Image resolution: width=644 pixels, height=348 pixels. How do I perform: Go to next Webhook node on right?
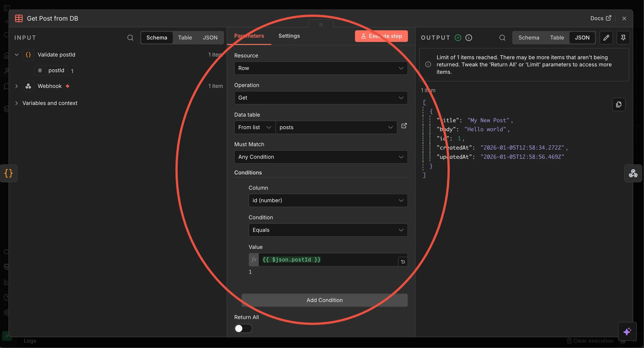click(x=633, y=173)
